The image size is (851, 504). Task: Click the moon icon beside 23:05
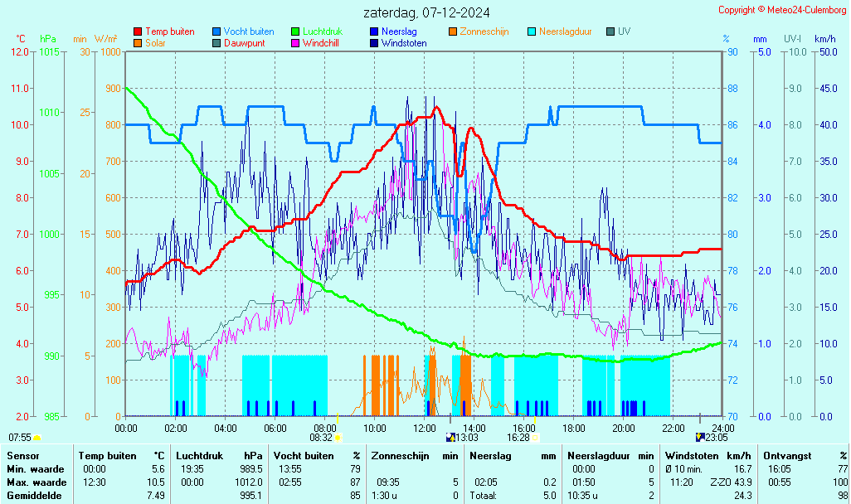pos(700,437)
